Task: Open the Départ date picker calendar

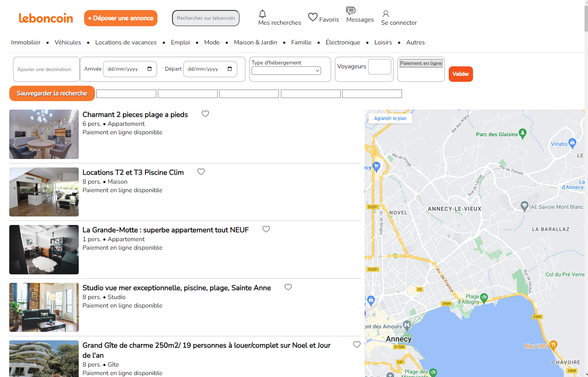Action: point(230,69)
